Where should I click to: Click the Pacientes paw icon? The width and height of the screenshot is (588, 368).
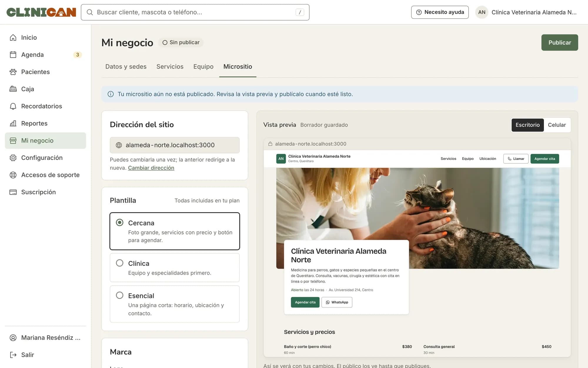click(13, 72)
